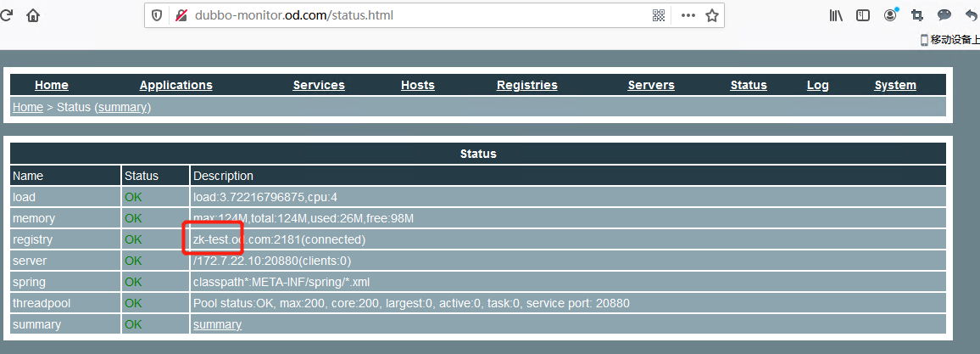The image size is (980, 354).
Task: Toggle the sidebar view icon
Action: [x=862, y=15]
